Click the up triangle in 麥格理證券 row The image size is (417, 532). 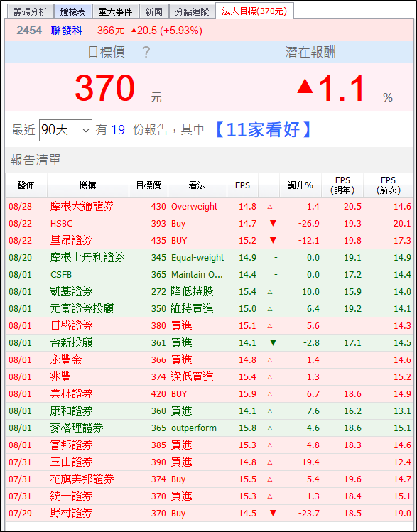tap(270, 428)
